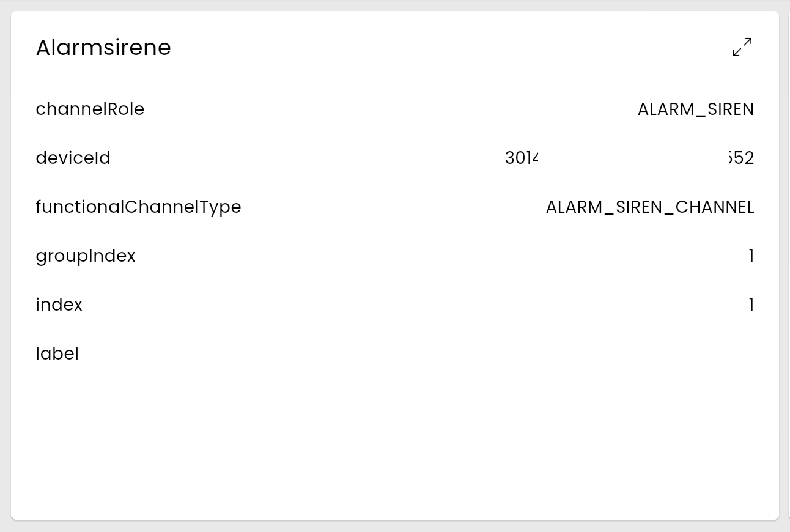Click the Alarmsirene card title
Image resolution: width=790 pixels, height=532 pixels.
[103, 48]
